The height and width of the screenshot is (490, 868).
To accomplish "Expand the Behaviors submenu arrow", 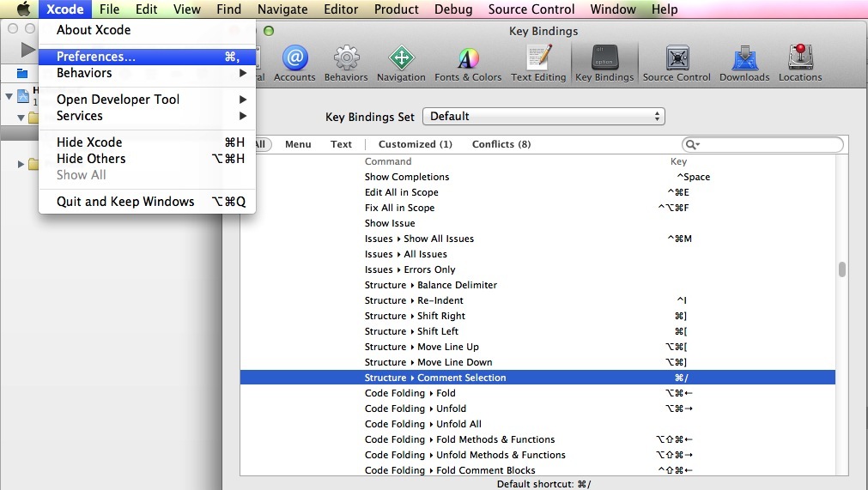I will (242, 73).
